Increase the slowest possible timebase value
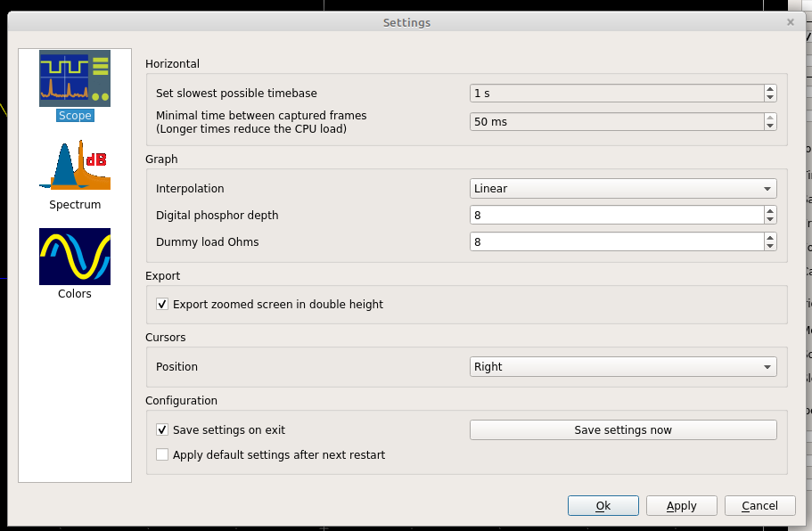Viewport: 812px width, 531px height. 769,88
